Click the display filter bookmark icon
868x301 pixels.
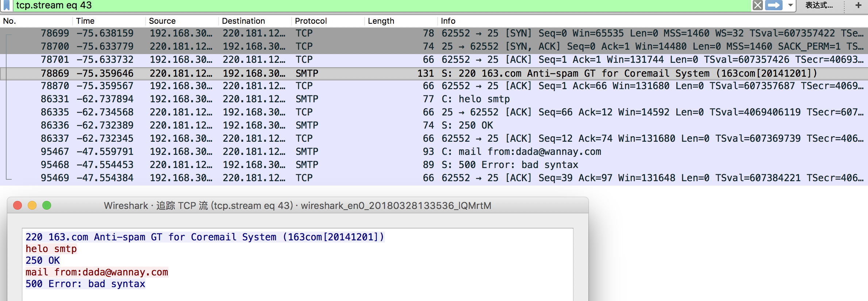coord(7,5)
